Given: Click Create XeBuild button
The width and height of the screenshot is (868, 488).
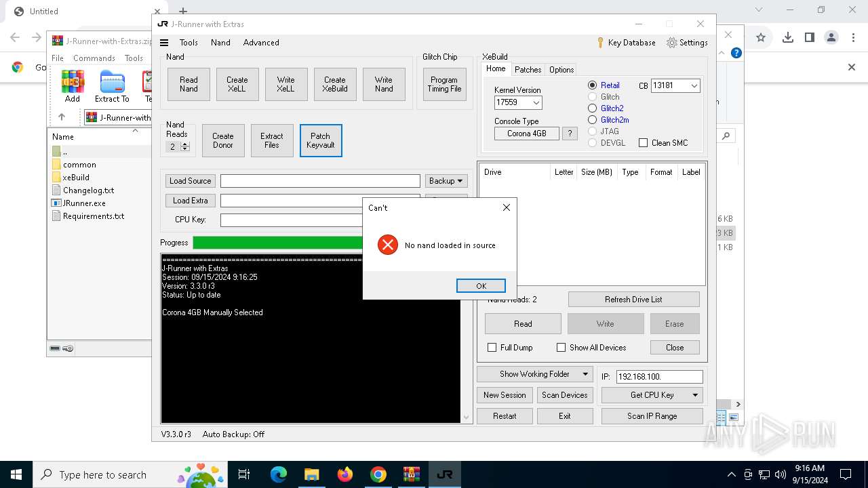Looking at the screenshot, I should [x=335, y=85].
